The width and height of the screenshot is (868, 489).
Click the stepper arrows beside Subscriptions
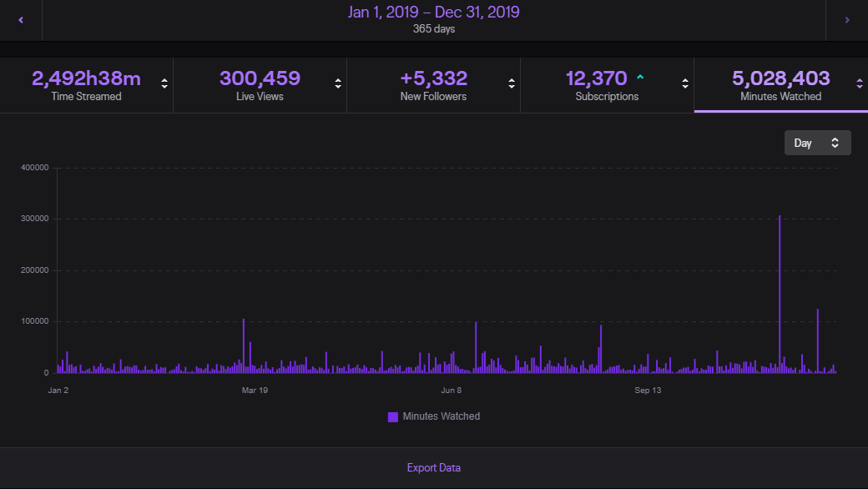tap(685, 83)
